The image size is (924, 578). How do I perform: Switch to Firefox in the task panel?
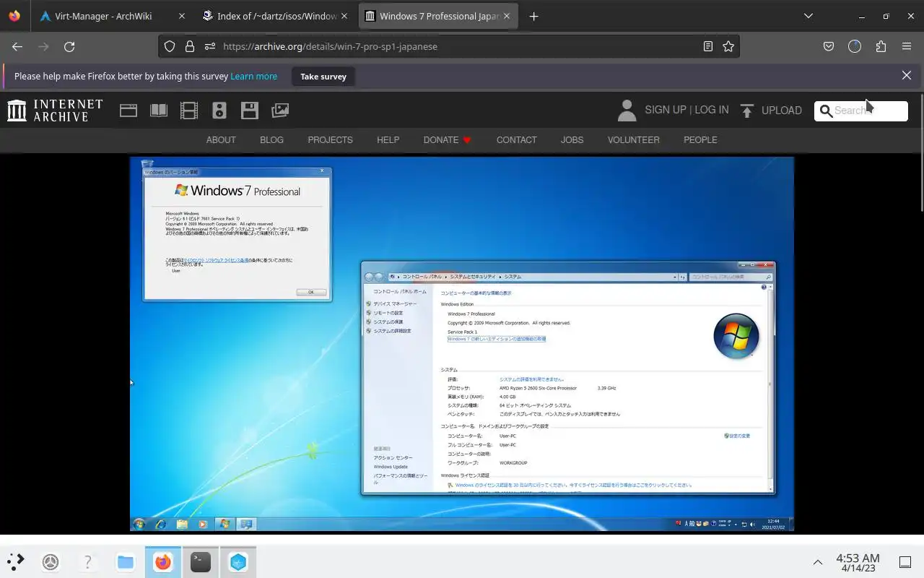pos(163,561)
